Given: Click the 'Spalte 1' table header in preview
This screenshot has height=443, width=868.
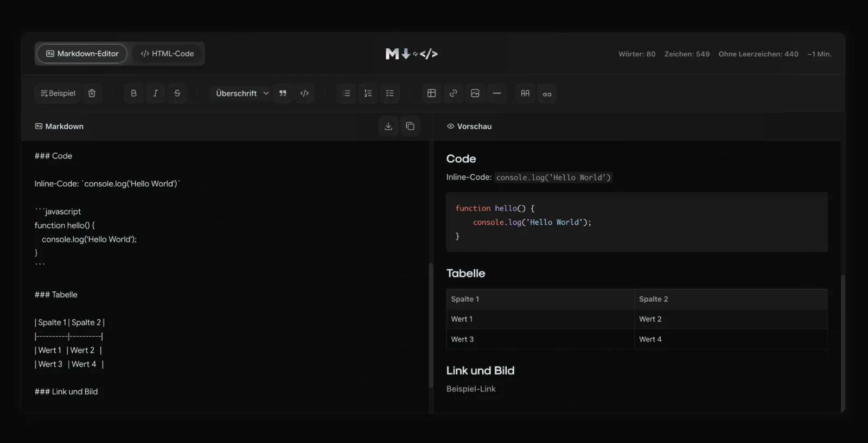Looking at the screenshot, I should pos(540,299).
